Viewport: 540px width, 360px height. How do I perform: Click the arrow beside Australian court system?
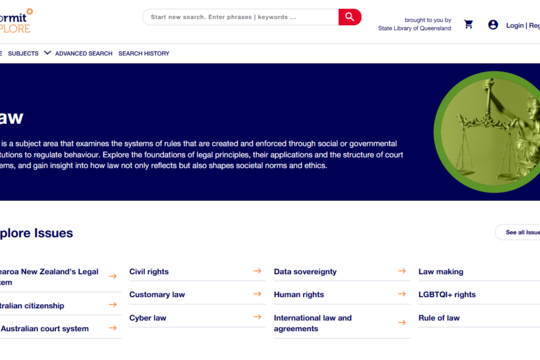[113, 328]
